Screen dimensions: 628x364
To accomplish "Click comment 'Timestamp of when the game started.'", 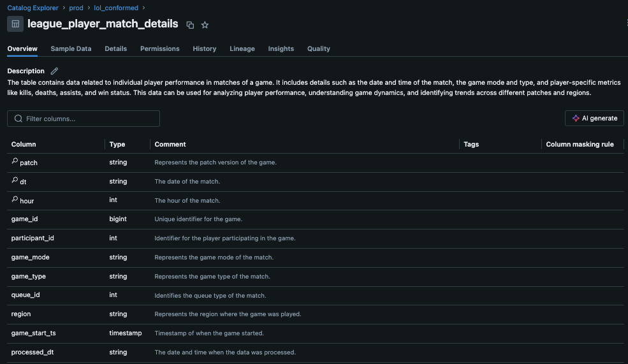I will click(x=209, y=333).
